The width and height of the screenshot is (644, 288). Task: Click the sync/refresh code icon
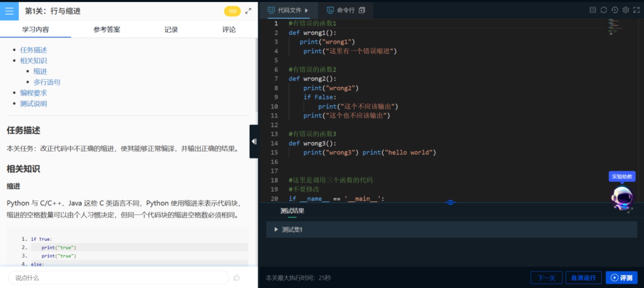click(x=604, y=10)
